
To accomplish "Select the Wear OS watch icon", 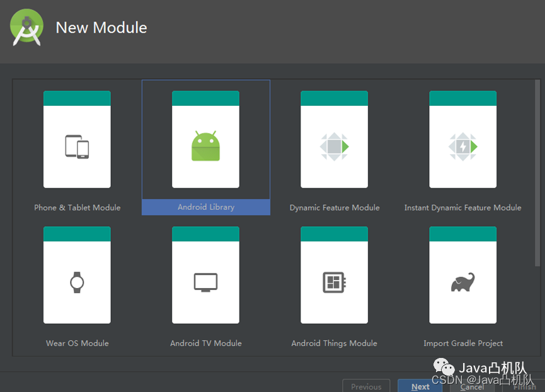I will 77,282.
